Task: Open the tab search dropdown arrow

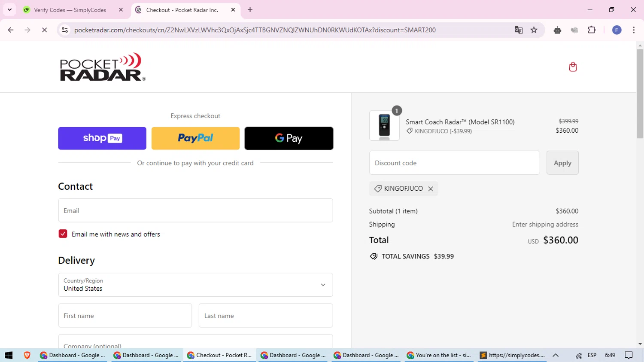Action: 9,10
